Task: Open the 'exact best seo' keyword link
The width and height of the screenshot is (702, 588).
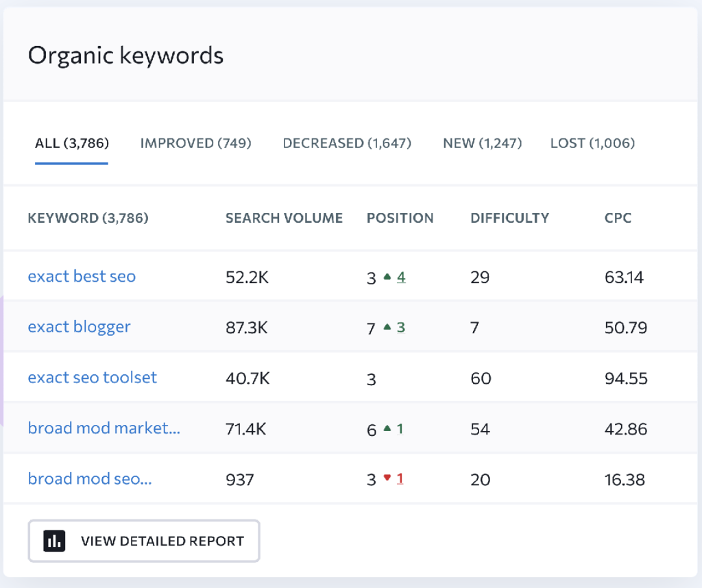Action: [x=82, y=276]
